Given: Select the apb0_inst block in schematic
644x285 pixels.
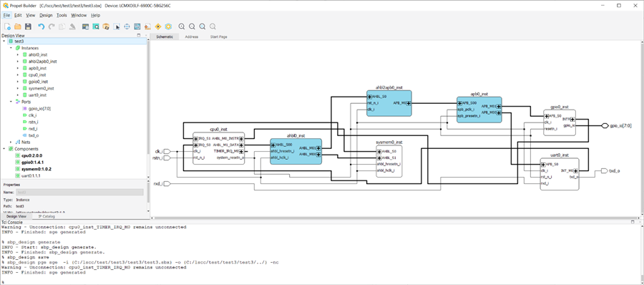Looking at the screenshot, I should (x=479, y=110).
